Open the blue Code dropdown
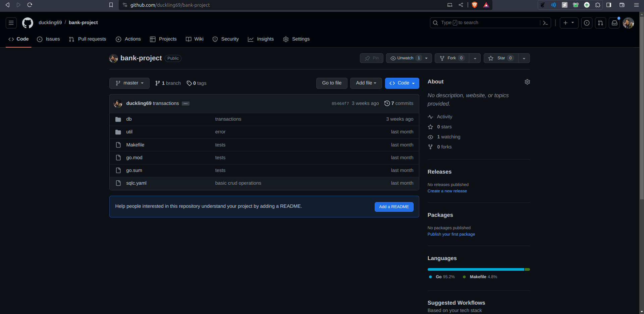The image size is (644, 314). pyautogui.click(x=402, y=83)
